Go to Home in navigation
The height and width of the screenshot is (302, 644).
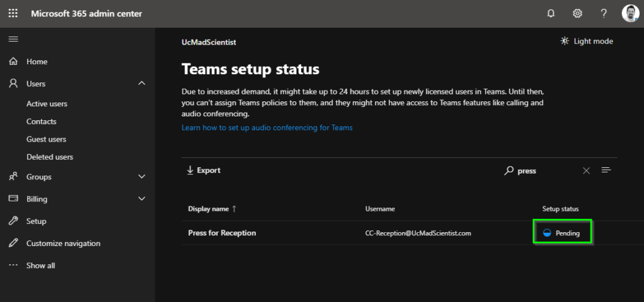pyautogui.click(x=37, y=62)
